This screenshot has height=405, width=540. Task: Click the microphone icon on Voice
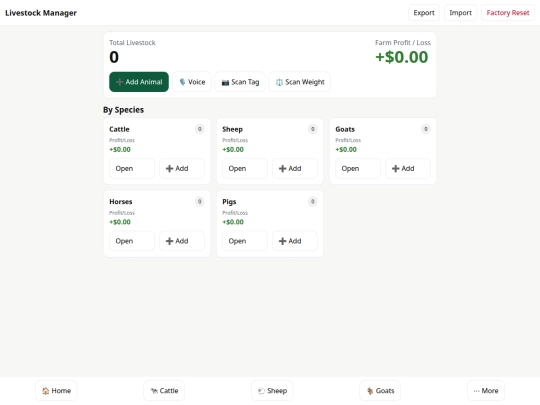click(182, 82)
